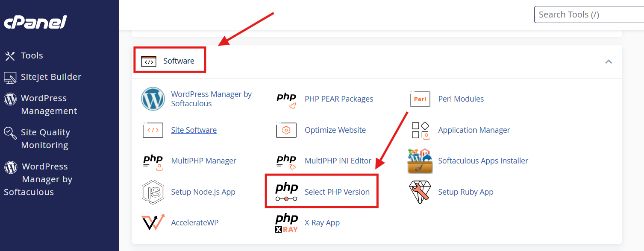Open Sitejet Builder from the sidebar

pyautogui.click(x=51, y=77)
